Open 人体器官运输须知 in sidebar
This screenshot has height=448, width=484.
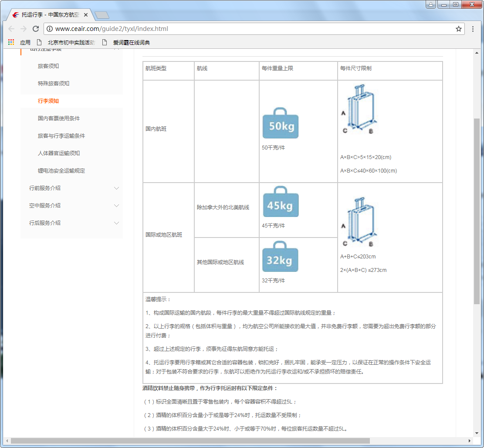[59, 153]
